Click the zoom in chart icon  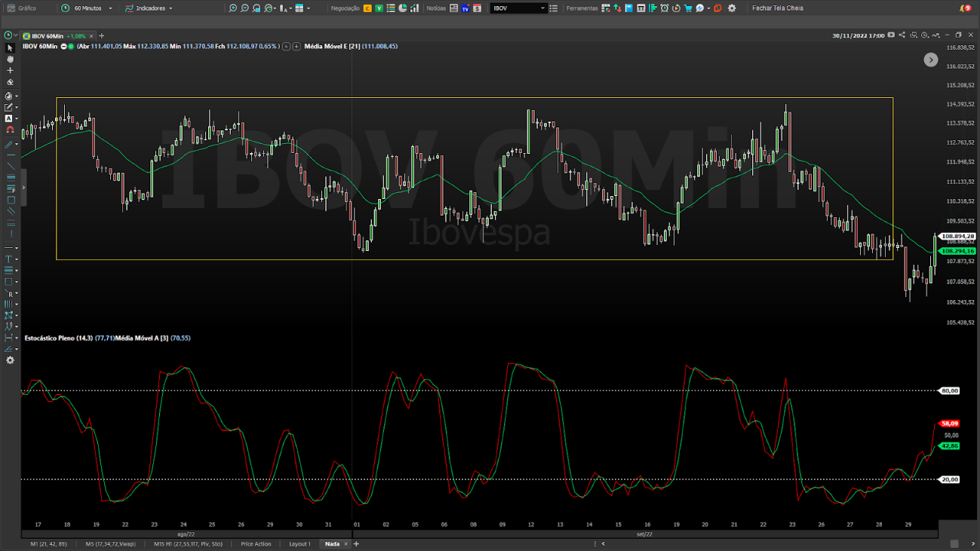(x=233, y=8)
